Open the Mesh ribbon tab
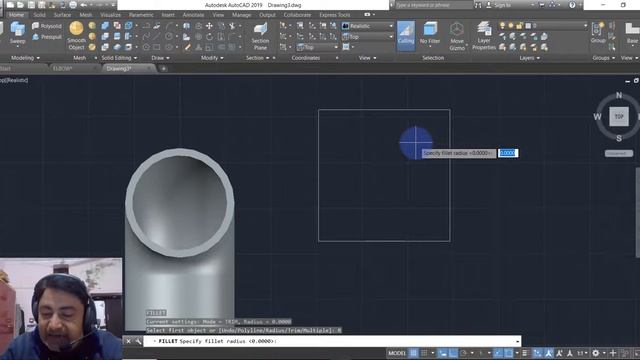Image resolution: width=640 pixels, height=360 pixels. [x=85, y=15]
